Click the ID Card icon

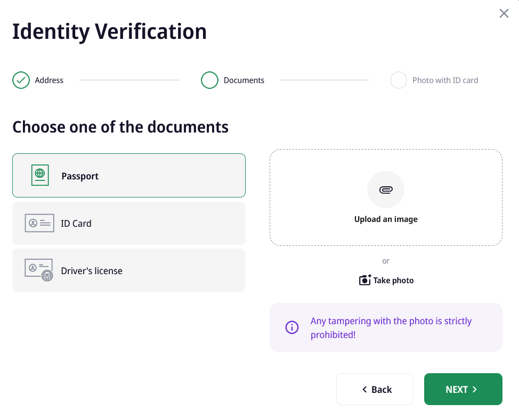[39, 223]
